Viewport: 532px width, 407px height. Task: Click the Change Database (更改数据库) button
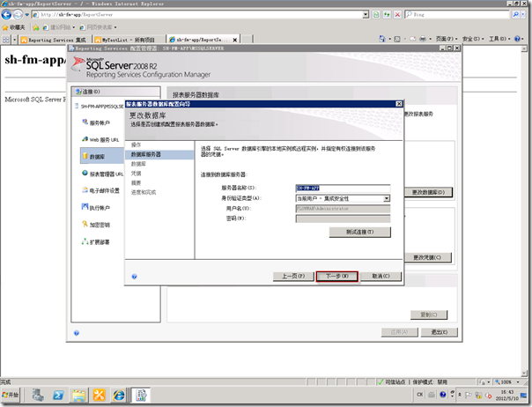coord(428,192)
